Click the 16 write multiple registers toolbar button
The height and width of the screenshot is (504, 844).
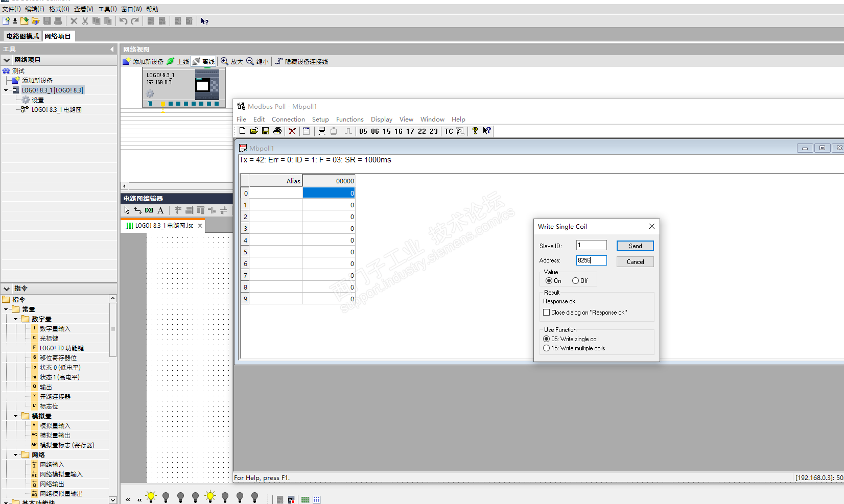point(398,131)
